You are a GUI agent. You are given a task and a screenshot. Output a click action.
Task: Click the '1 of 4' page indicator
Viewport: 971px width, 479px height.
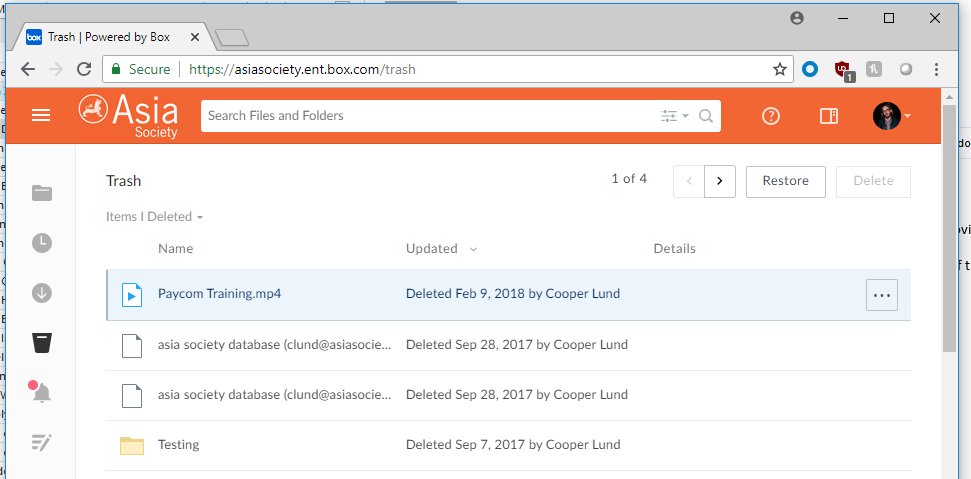click(x=629, y=179)
